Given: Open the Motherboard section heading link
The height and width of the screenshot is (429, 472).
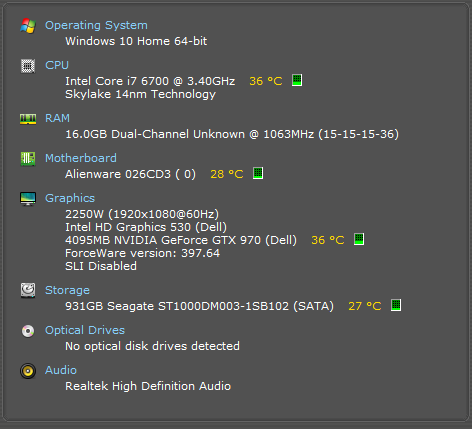Looking at the screenshot, I should [x=81, y=158].
